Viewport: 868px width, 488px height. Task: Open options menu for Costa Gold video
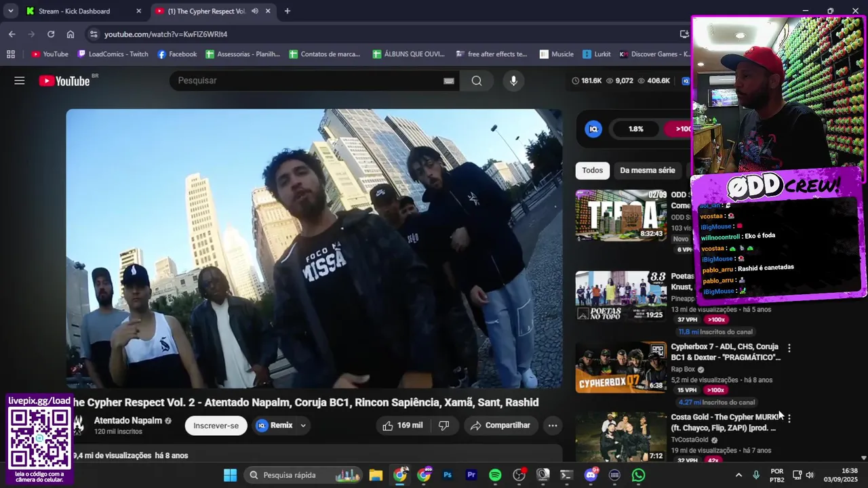pyautogui.click(x=789, y=418)
